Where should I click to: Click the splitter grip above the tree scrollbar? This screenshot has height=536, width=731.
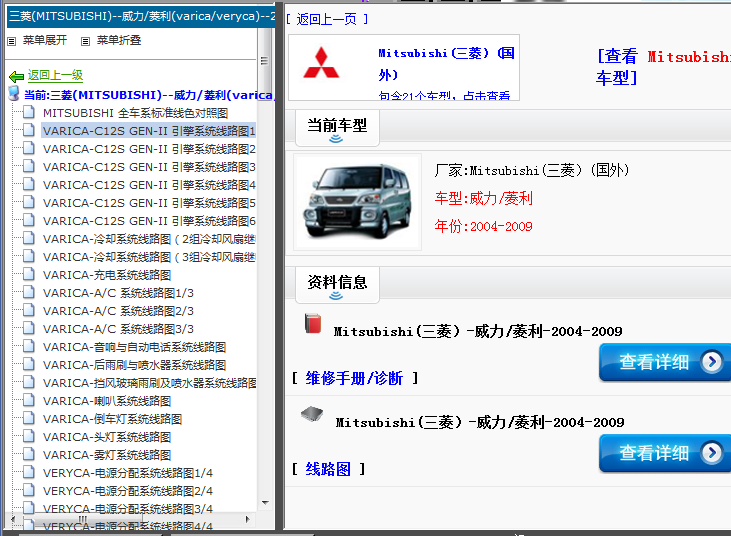pos(264,61)
